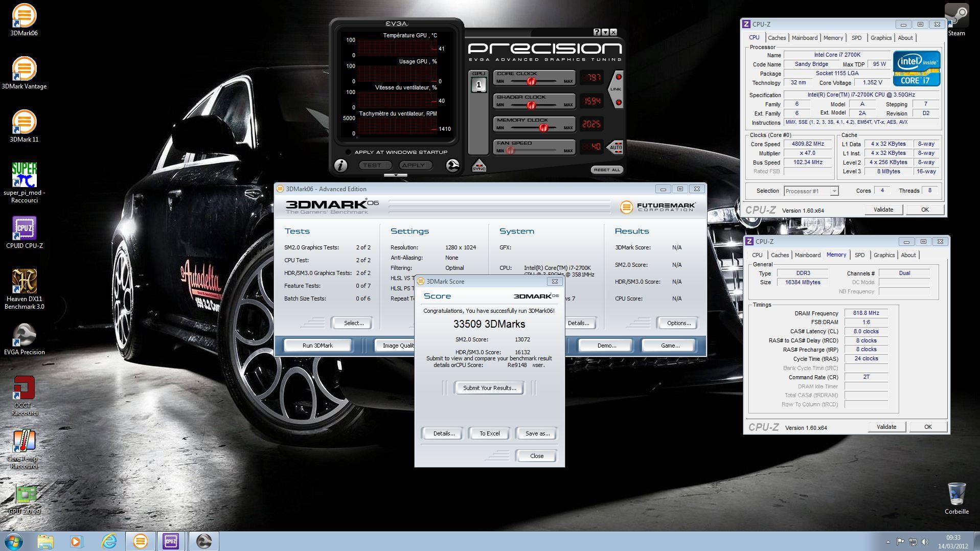Screen dimensions: 980x551
Task: Click the Precision help question-mark icon
Action: [x=597, y=32]
